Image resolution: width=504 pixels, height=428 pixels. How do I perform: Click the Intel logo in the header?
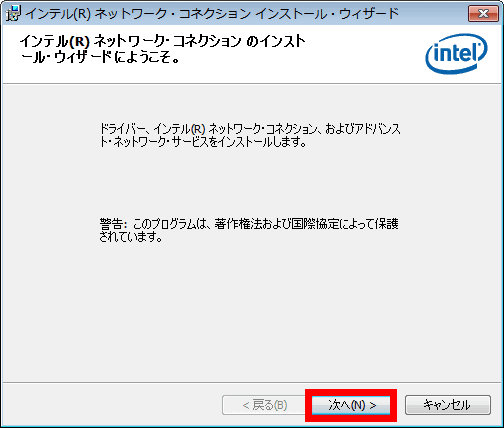tap(456, 54)
